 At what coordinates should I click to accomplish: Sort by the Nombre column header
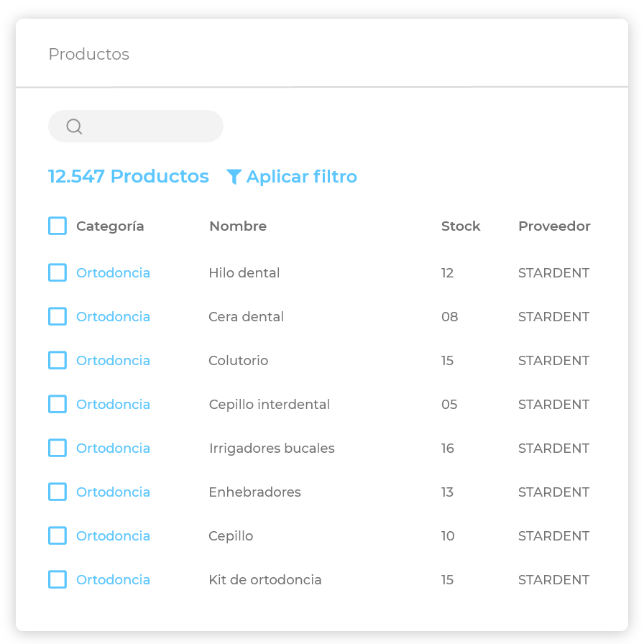coord(238,226)
